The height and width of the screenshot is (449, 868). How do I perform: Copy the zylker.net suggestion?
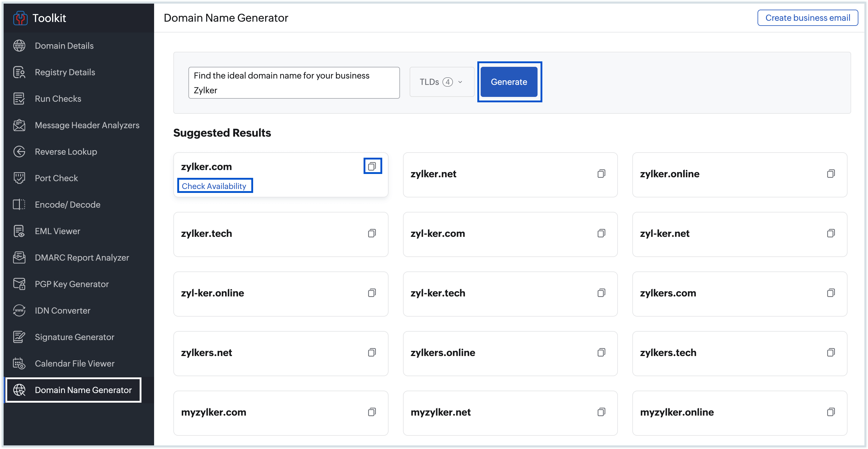pyautogui.click(x=601, y=173)
